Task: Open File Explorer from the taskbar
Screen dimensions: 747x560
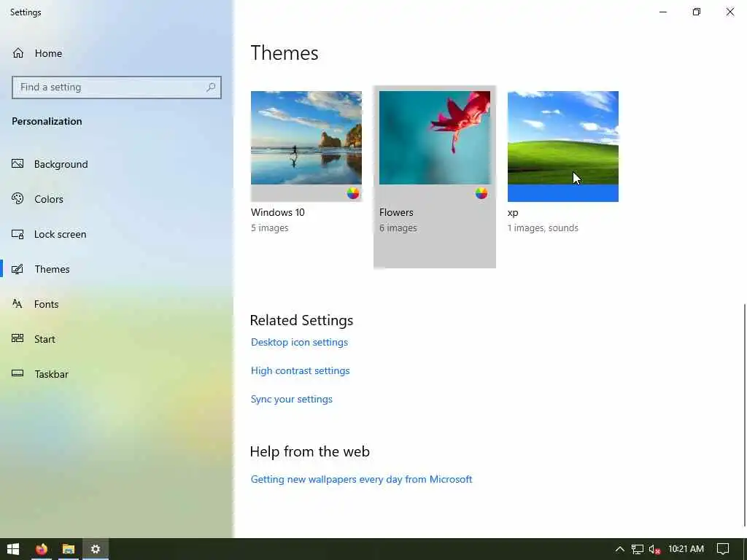Action: click(69, 549)
